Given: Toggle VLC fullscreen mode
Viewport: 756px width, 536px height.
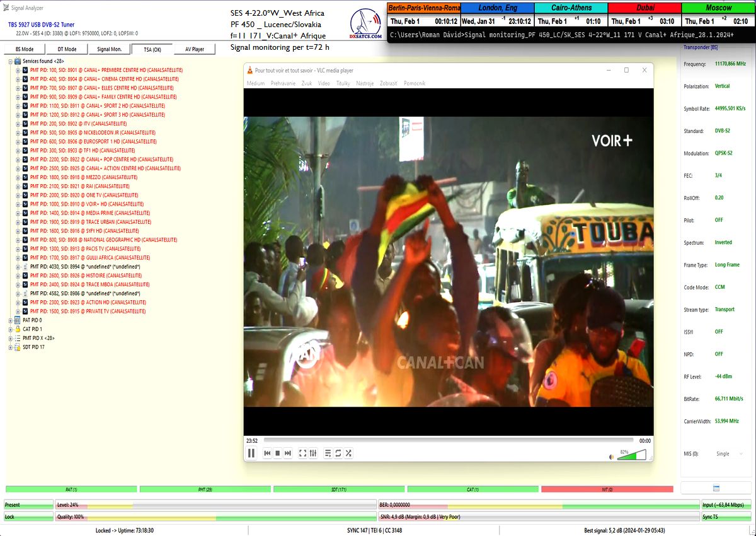Looking at the screenshot, I should point(302,453).
